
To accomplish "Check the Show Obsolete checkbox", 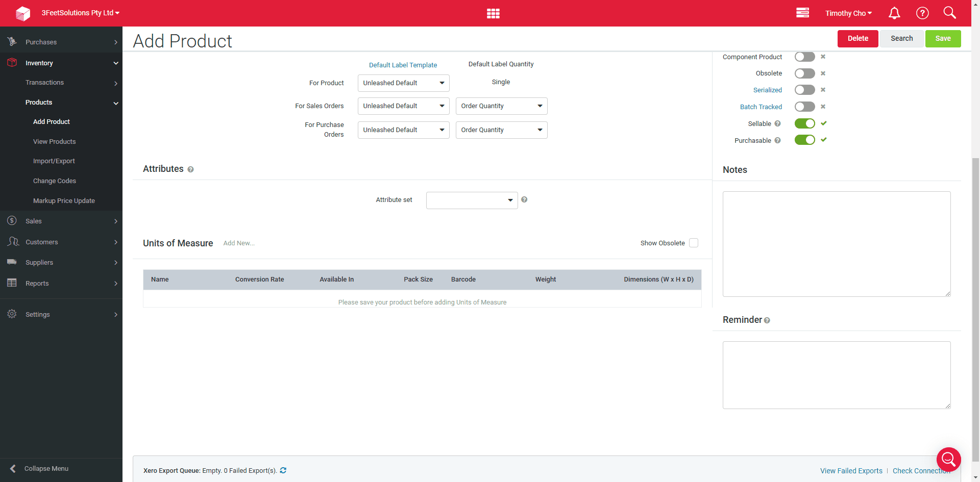I will coord(694,243).
